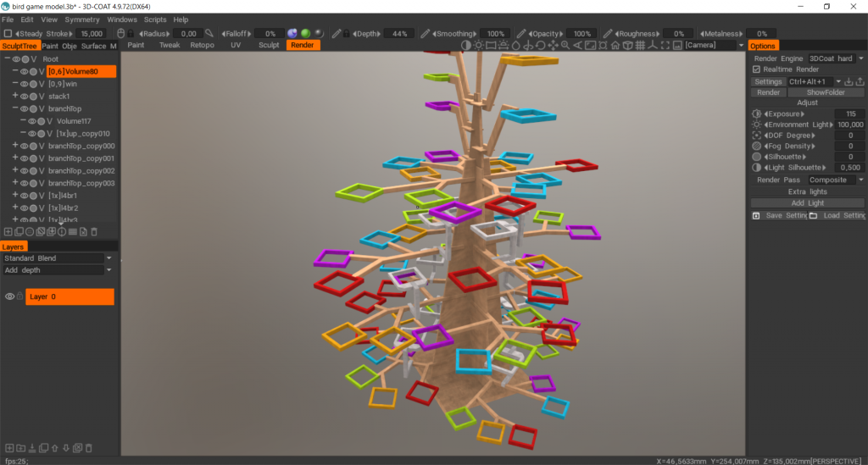Image resolution: width=868 pixels, height=465 pixels.
Task: Click the sun lighting icon in the view toolbar
Action: pos(479,46)
